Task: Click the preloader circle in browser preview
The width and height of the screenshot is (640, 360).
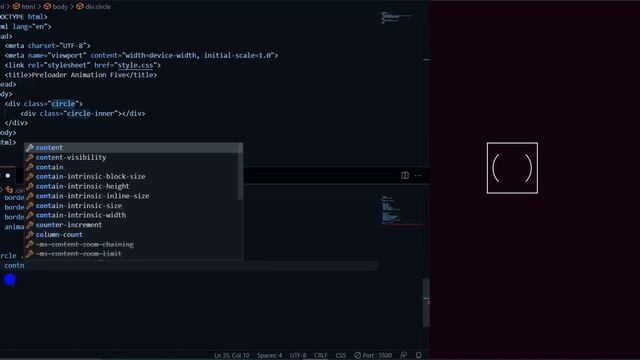Action: pyautogui.click(x=512, y=168)
